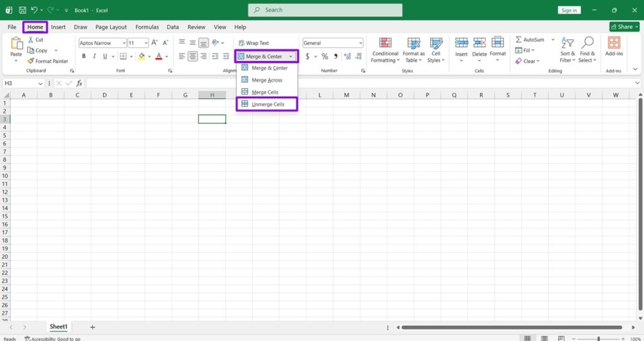The width and height of the screenshot is (644, 341).
Task: Click the Middle Align icon
Action: 192,42
